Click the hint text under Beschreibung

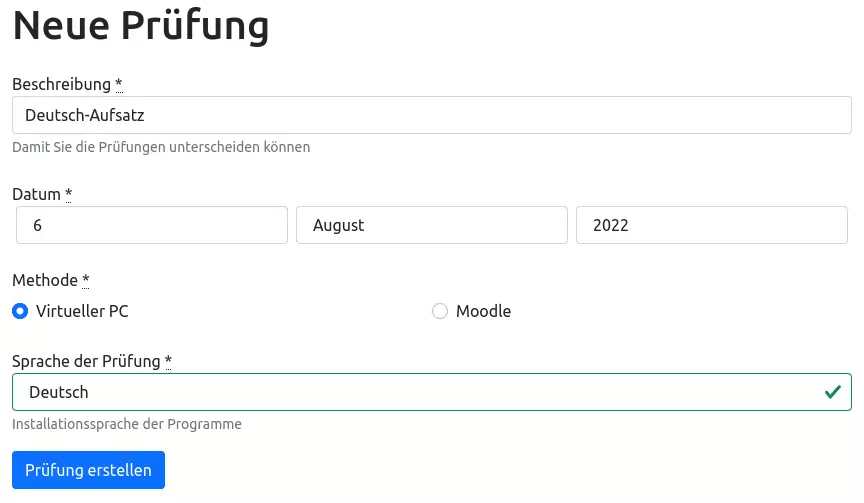pyautogui.click(x=161, y=147)
